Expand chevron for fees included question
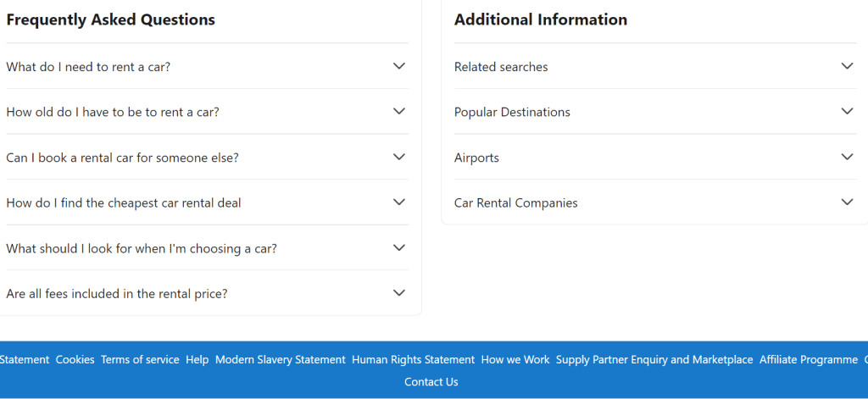868x399 pixels. coord(399,293)
